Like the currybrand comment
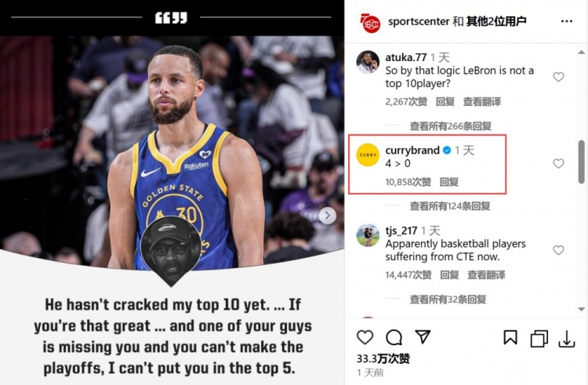 [x=558, y=163]
